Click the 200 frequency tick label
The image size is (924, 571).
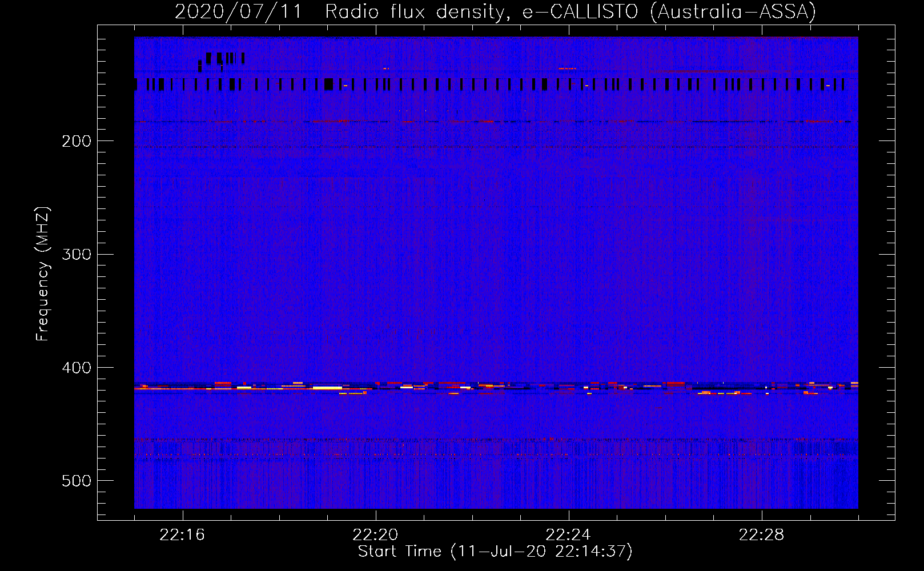pyautogui.click(x=77, y=141)
